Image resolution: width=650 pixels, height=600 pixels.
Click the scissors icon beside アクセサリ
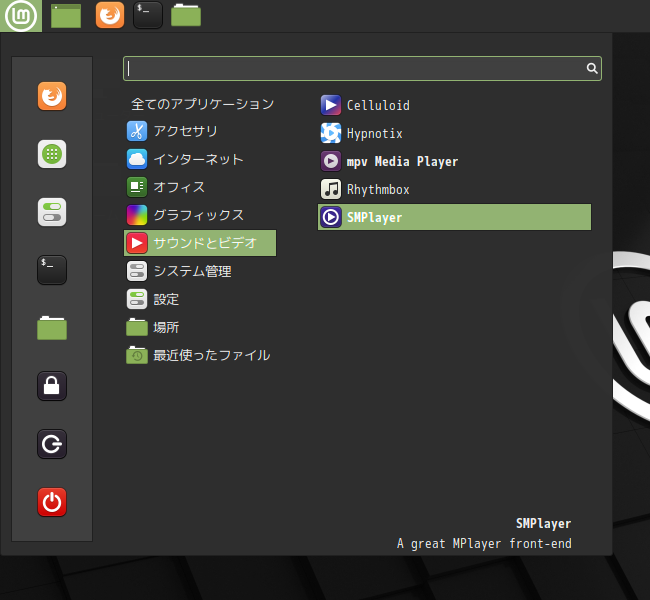pos(137,131)
